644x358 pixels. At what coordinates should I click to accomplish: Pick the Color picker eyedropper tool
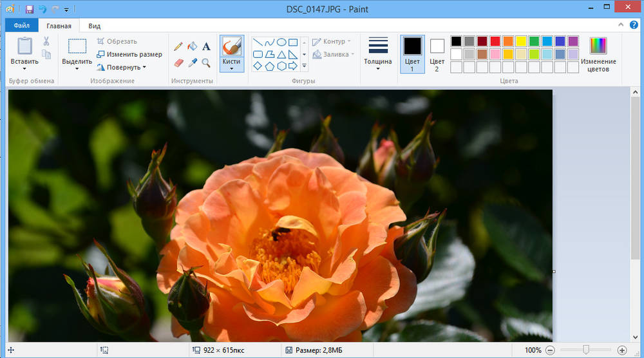[193, 62]
